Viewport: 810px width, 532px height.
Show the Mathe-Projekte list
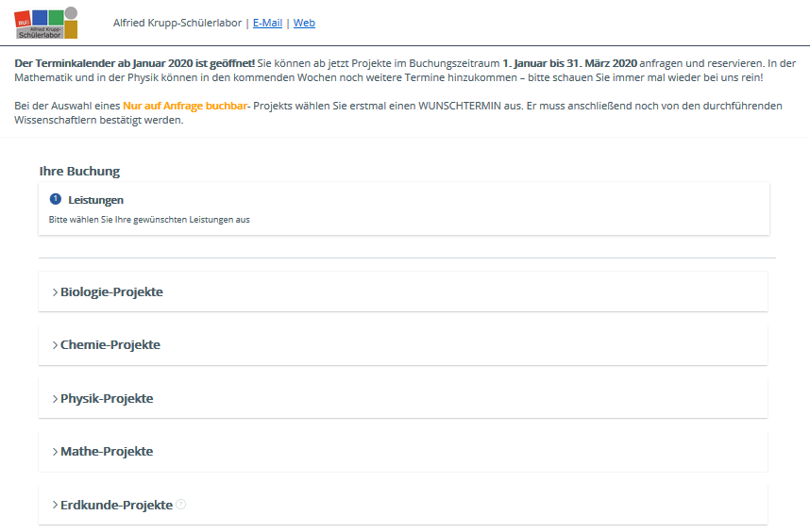pyautogui.click(x=107, y=452)
